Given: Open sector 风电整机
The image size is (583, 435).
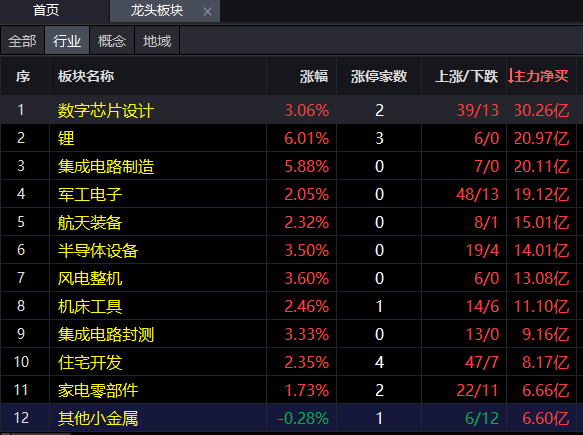Looking at the screenshot, I should click(90, 278).
